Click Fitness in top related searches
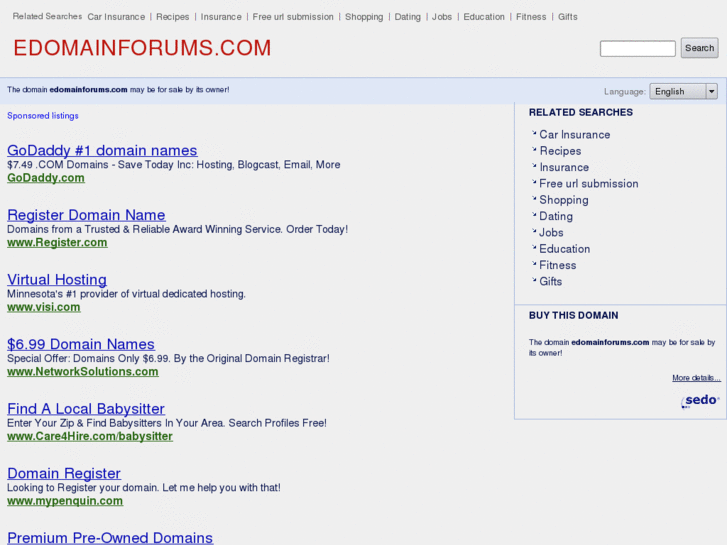This screenshot has width=727, height=545. click(531, 17)
